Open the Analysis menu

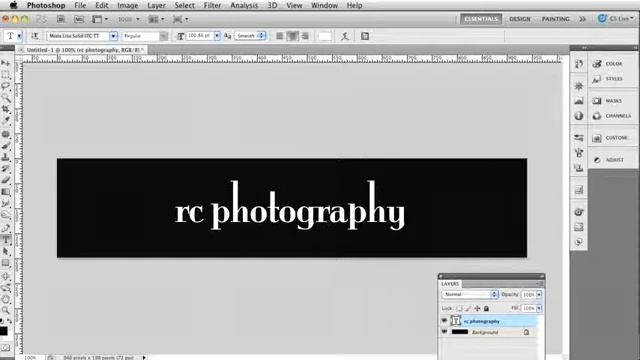click(x=244, y=5)
